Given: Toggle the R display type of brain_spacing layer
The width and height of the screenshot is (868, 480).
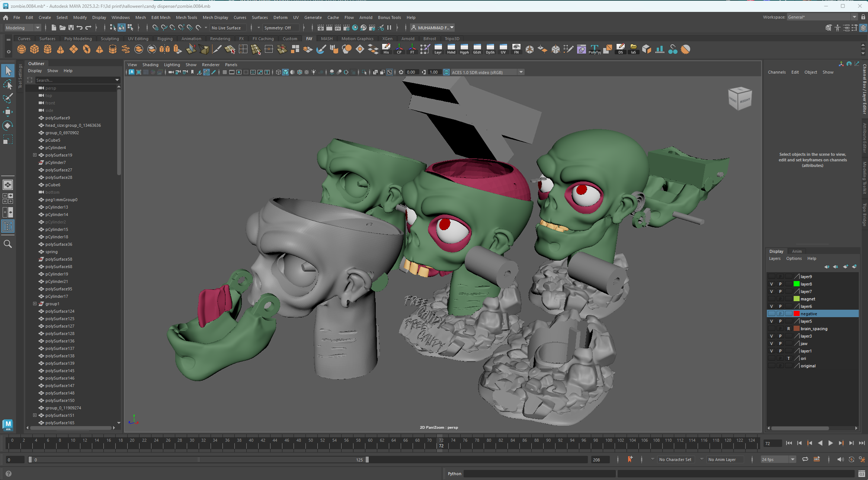Looking at the screenshot, I should (788, 329).
